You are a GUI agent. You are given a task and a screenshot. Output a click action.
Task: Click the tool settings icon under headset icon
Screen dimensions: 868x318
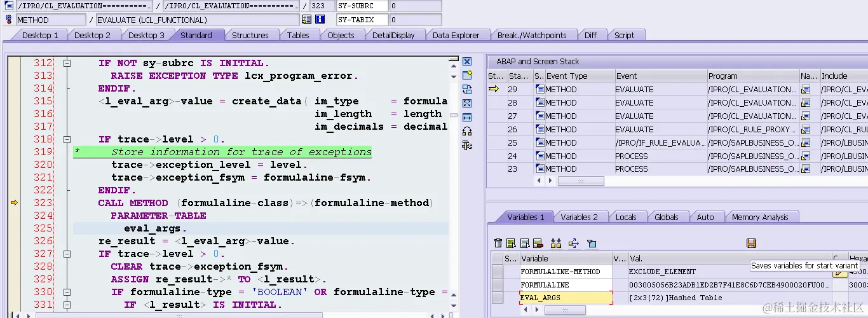467,145
